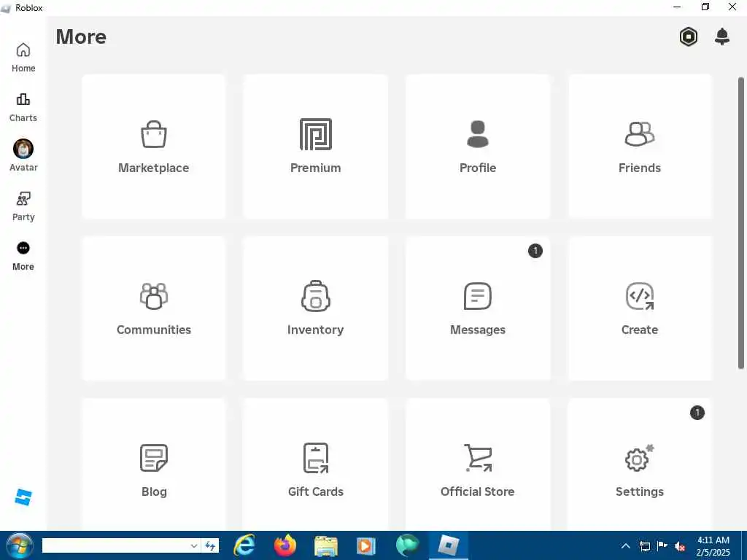Open the green bird taskbar icon
The width and height of the screenshot is (747, 560).
pyautogui.click(x=407, y=545)
